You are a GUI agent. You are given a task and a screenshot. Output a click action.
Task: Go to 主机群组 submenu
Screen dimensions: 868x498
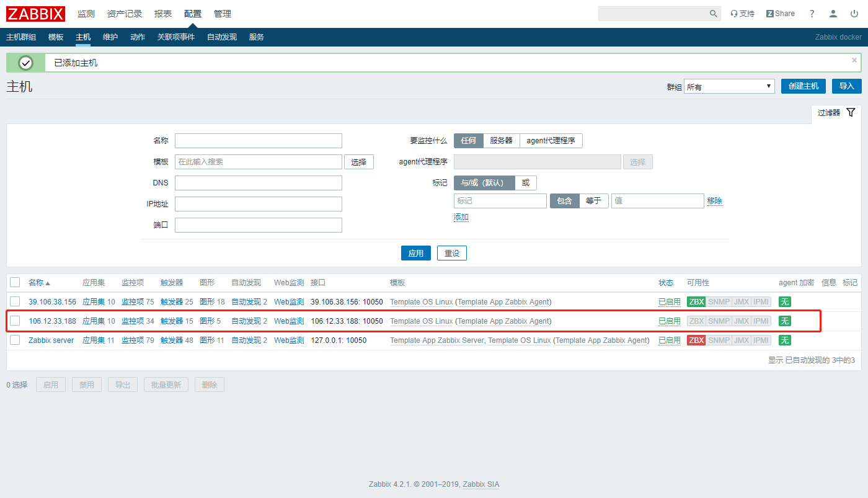pos(21,37)
